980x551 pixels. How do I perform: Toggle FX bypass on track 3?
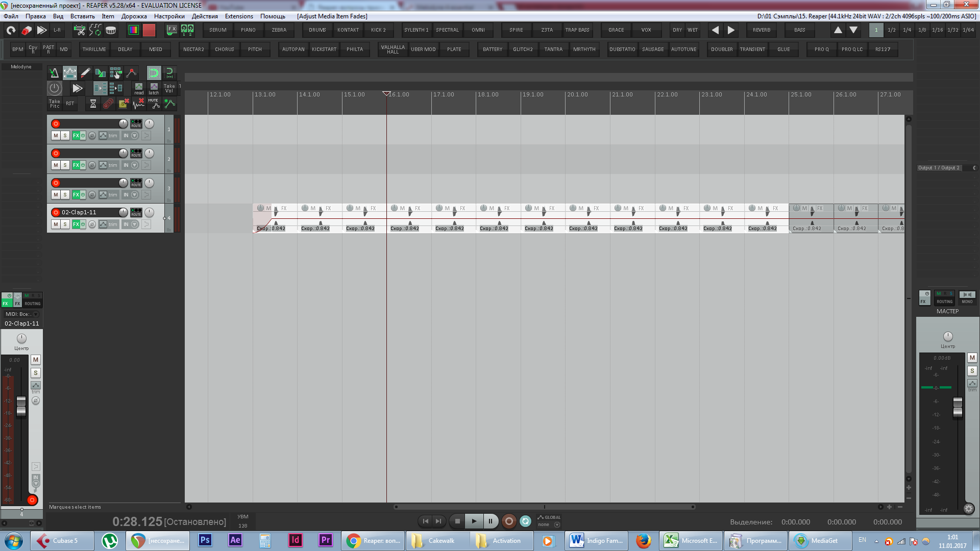(x=83, y=195)
